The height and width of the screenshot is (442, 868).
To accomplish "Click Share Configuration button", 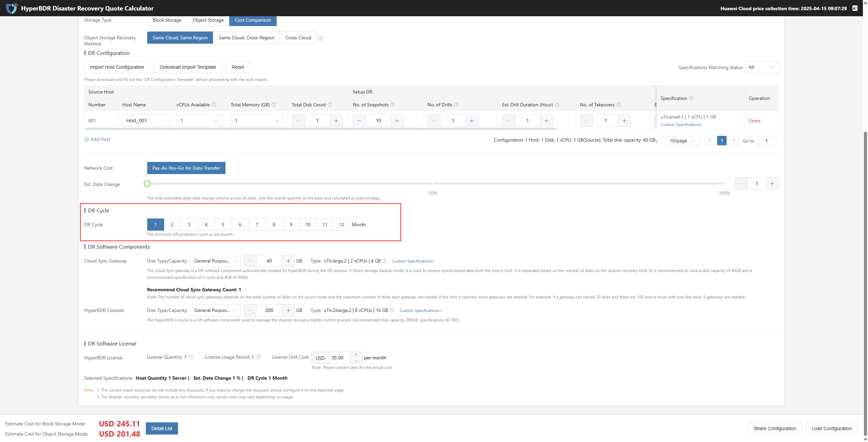I will pos(775,429).
